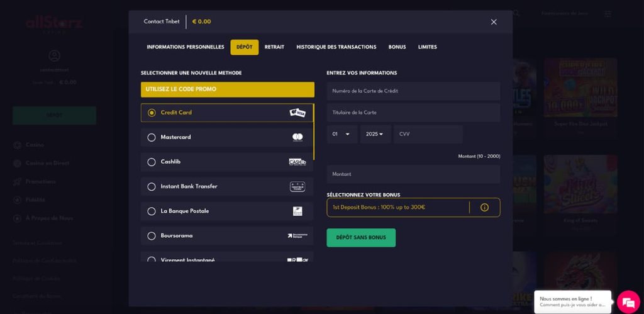Click the Casino en Direct sidebar icon

[17, 163]
